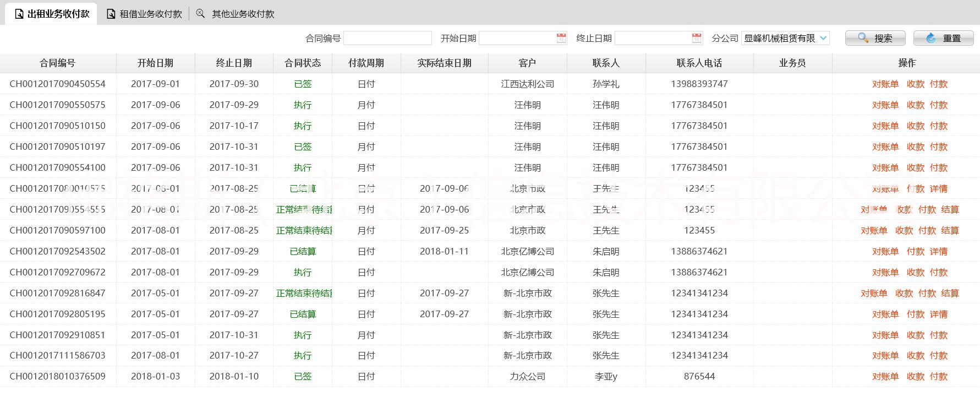
Task: Click the 客户 column header
Action: coord(528,63)
